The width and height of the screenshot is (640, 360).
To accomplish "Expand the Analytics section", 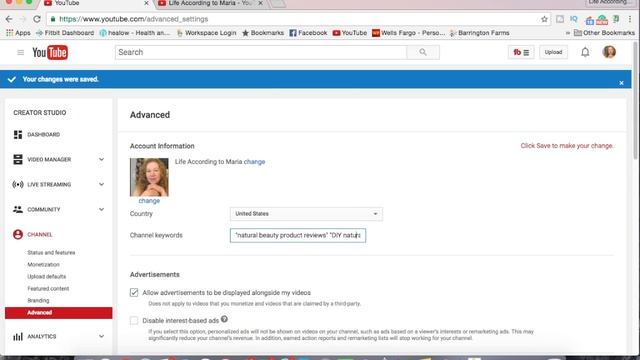I will [x=101, y=336].
